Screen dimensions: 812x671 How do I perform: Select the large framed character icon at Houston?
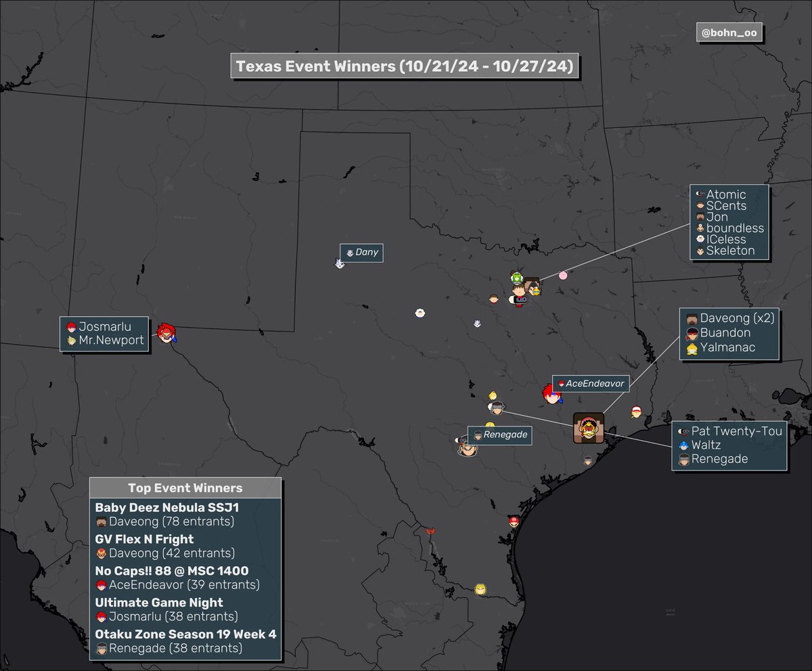point(588,428)
